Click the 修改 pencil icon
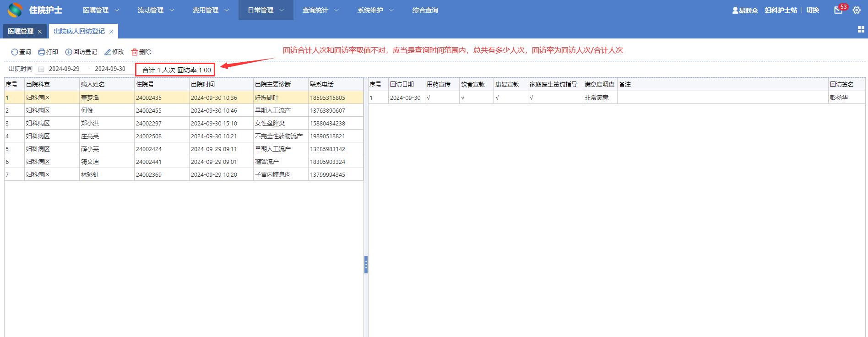Image resolution: width=868 pixels, height=337 pixels. tap(108, 52)
